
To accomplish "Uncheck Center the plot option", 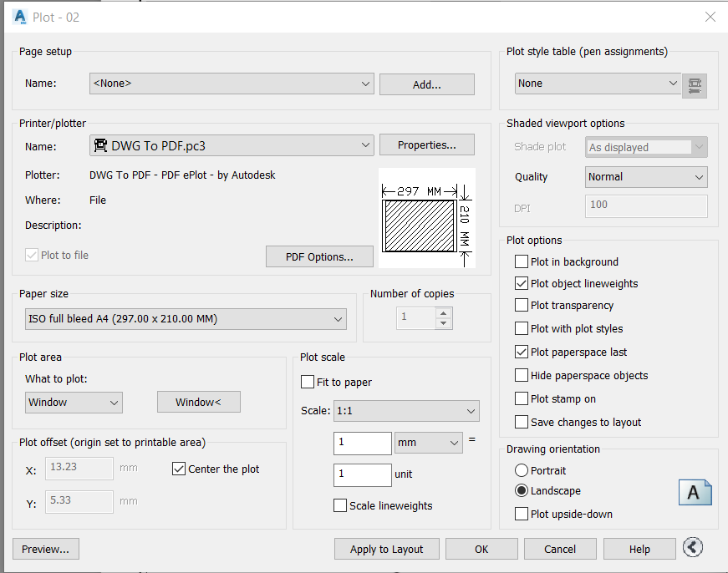I will coord(179,469).
